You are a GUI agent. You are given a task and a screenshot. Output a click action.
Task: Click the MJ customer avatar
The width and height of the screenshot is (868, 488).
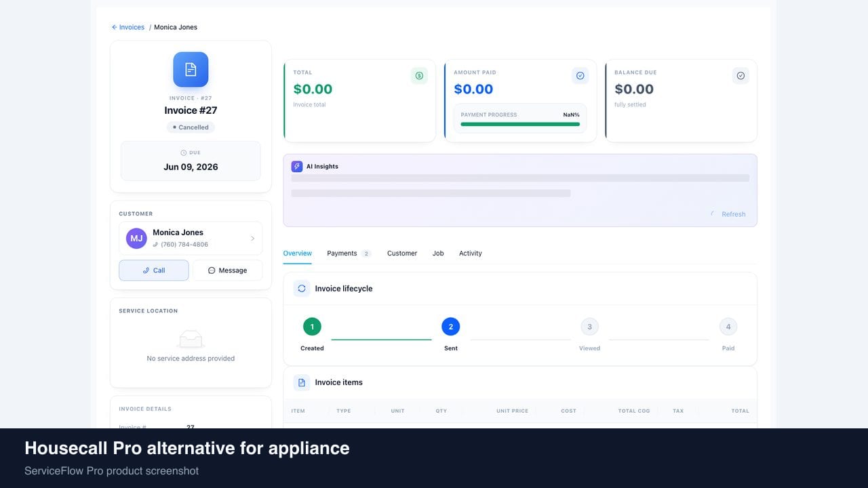pos(136,239)
